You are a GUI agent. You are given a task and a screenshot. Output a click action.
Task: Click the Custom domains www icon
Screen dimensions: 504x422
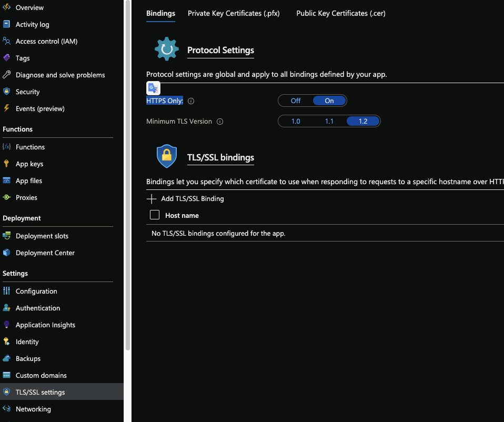click(x=6, y=375)
